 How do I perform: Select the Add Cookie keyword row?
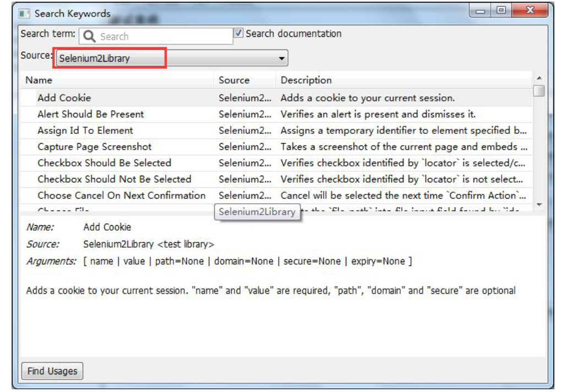(276, 97)
